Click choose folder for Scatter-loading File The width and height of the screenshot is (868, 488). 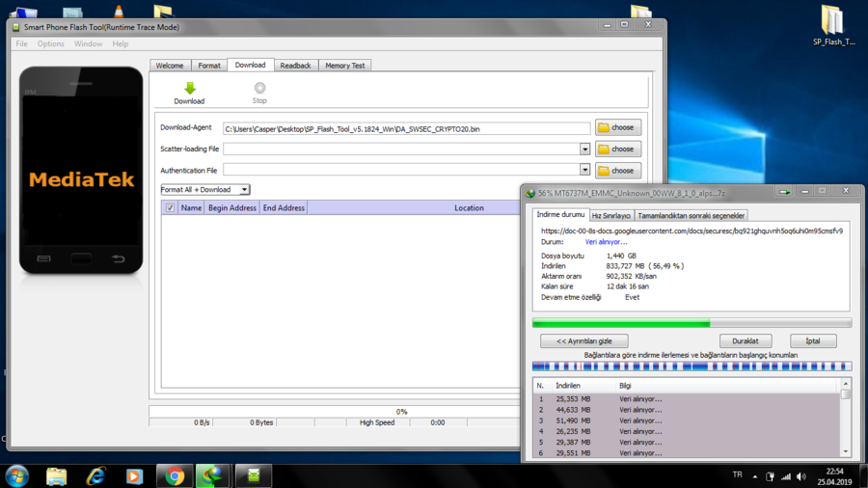tap(617, 149)
